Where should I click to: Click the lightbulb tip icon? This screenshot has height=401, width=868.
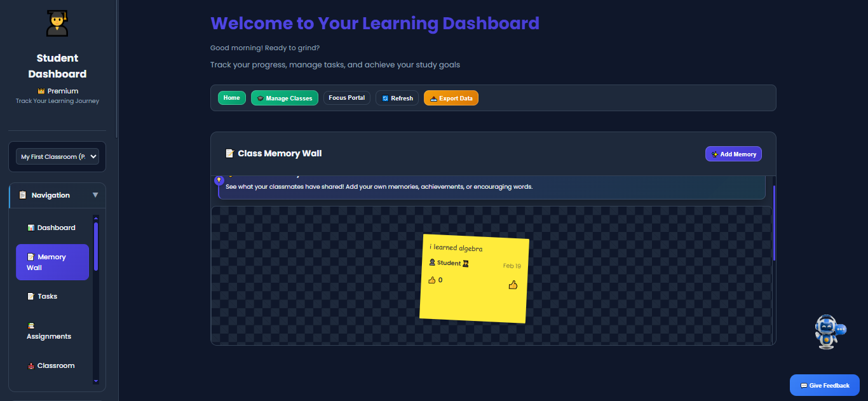(219, 180)
